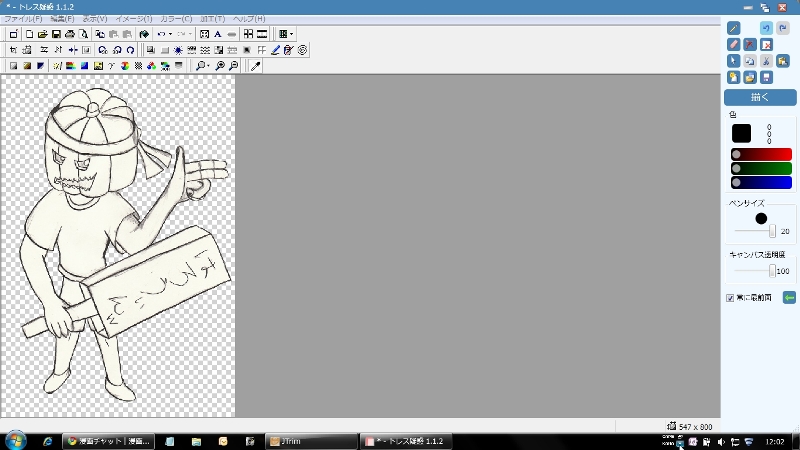Click the RGB color balls icon

pos(152,66)
